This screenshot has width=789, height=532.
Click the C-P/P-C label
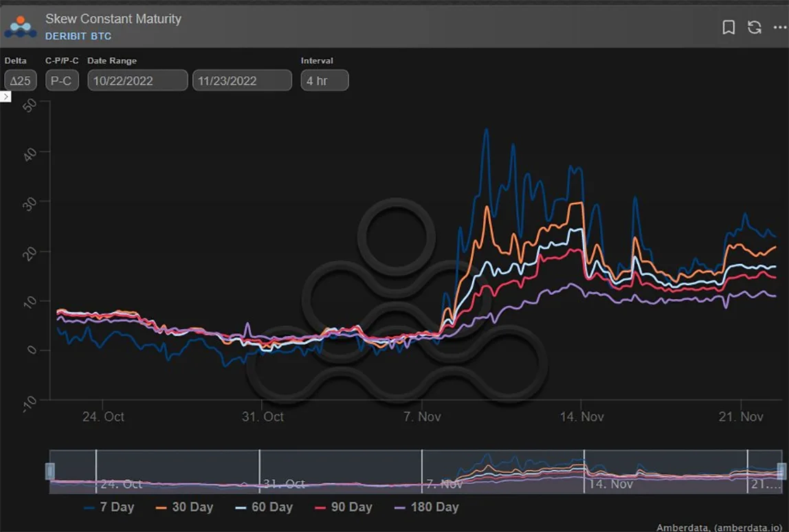pos(62,61)
